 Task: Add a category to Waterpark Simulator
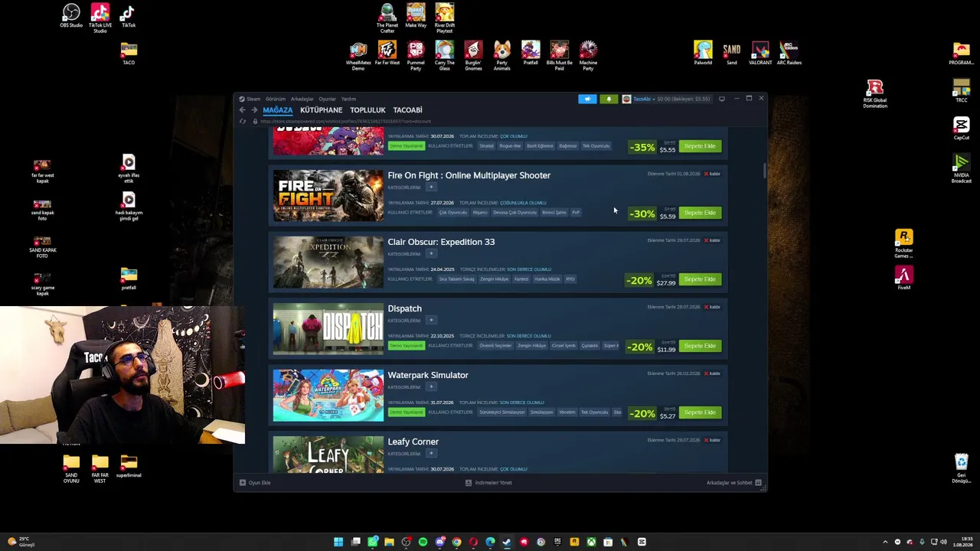pyautogui.click(x=431, y=387)
